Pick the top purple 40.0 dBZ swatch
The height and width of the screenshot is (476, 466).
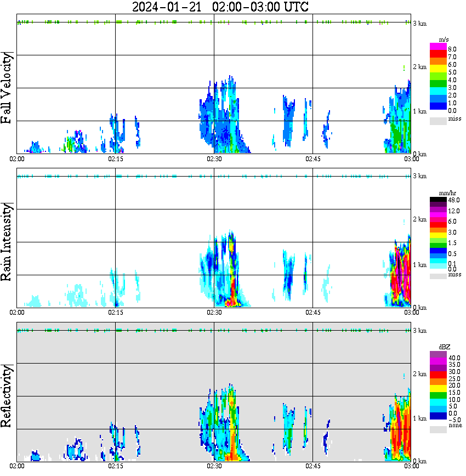point(438,354)
